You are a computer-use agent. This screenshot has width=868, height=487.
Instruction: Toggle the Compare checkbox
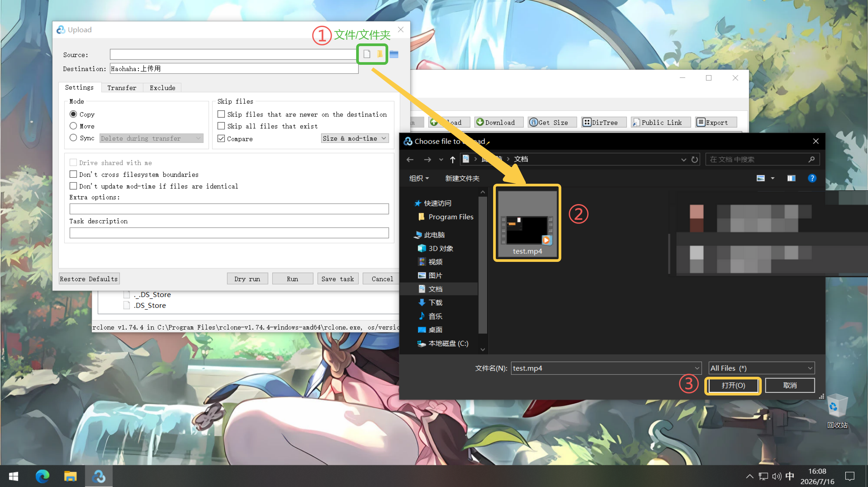[221, 138]
